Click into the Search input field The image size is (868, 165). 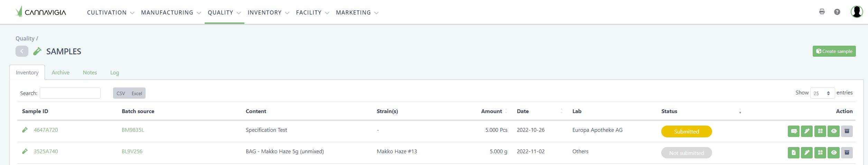(x=70, y=93)
